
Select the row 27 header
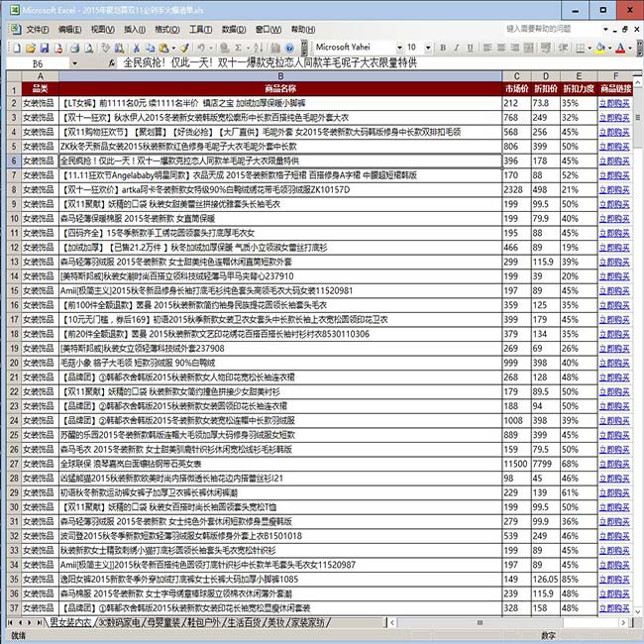click(x=14, y=464)
